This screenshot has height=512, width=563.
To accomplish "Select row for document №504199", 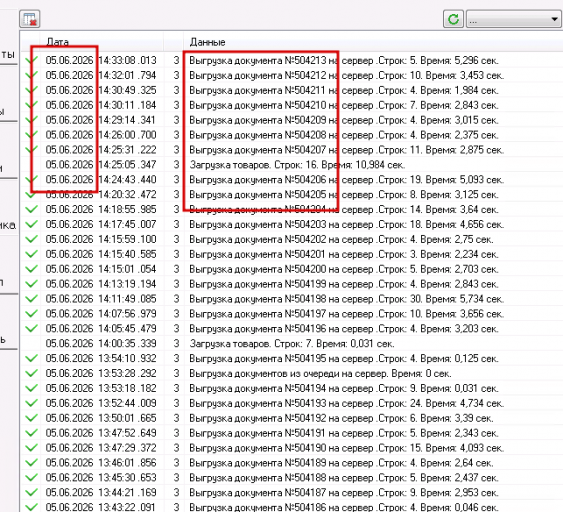I will click(292, 284).
